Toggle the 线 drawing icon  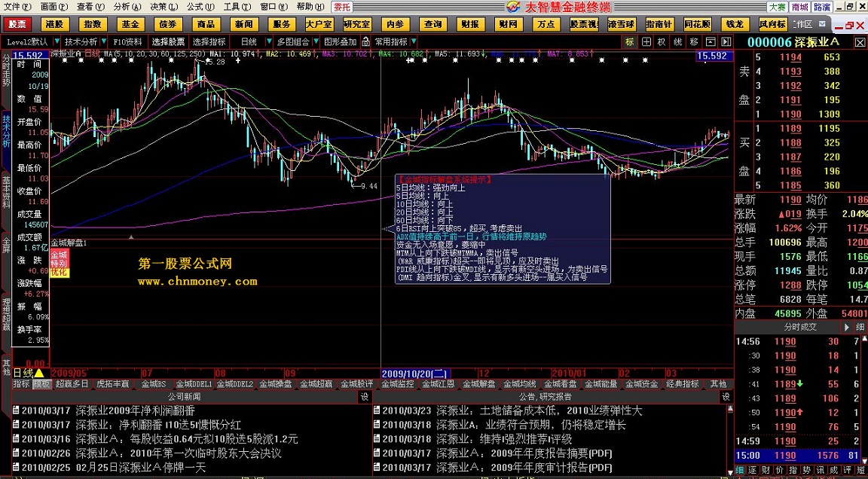point(678,41)
